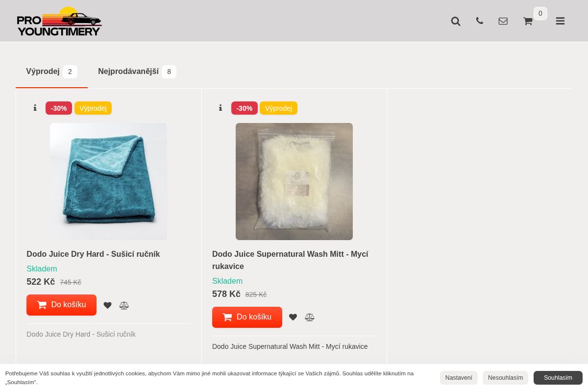Click the envelope email icon
The image size is (588, 392).
(503, 21)
